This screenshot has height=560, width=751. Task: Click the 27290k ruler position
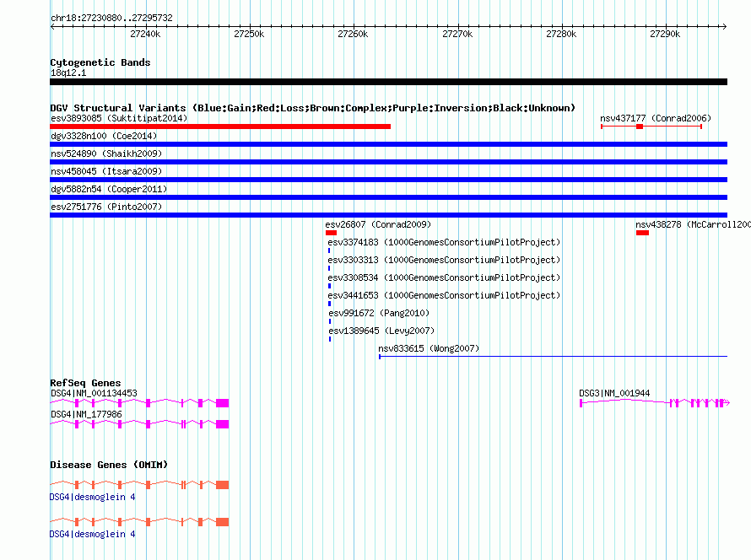point(665,34)
